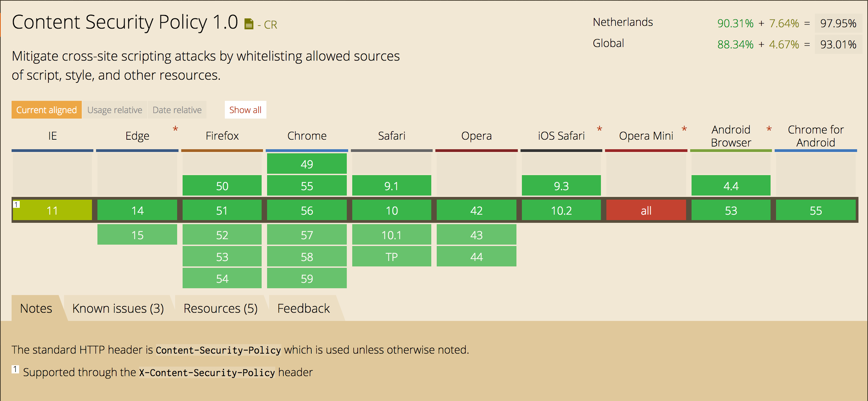Select the Safari 9.1 cell
868x401 pixels.
click(392, 185)
